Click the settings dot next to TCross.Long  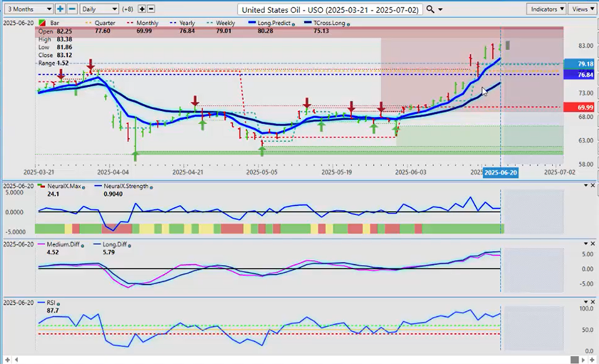348,24
